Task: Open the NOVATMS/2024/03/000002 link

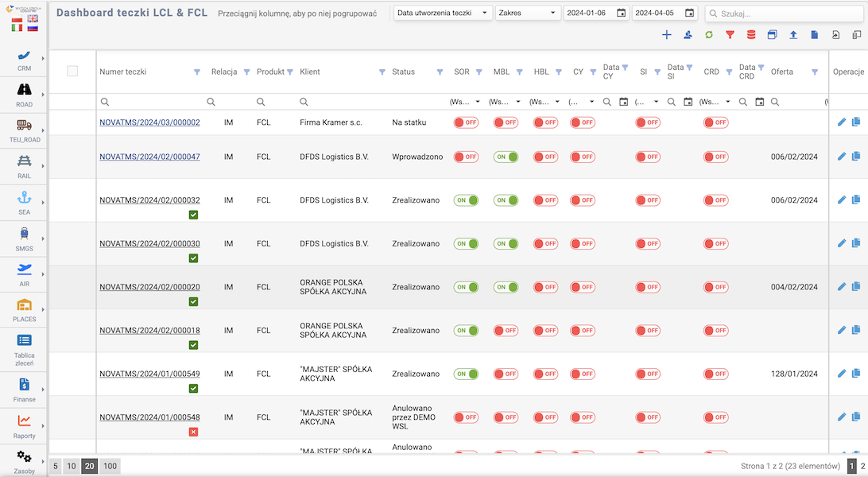Action: [x=149, y=122]
